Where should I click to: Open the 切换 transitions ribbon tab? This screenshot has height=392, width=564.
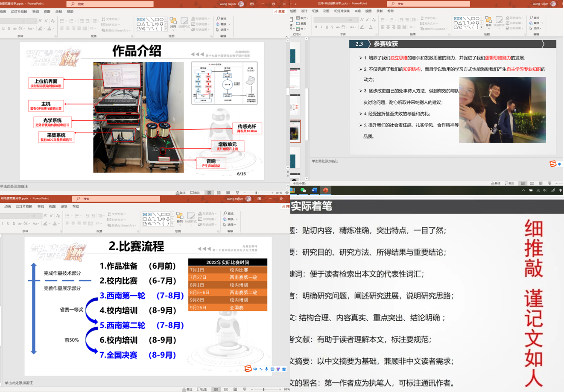pyautogui.click(x=315, y=11)
